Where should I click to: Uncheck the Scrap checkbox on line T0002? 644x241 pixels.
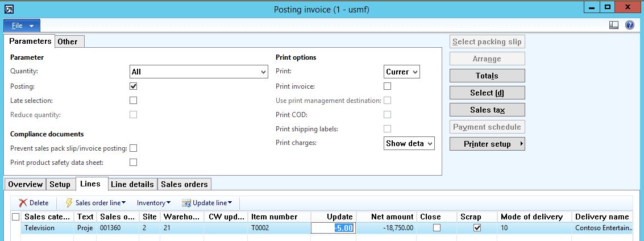tap(477, 228)
